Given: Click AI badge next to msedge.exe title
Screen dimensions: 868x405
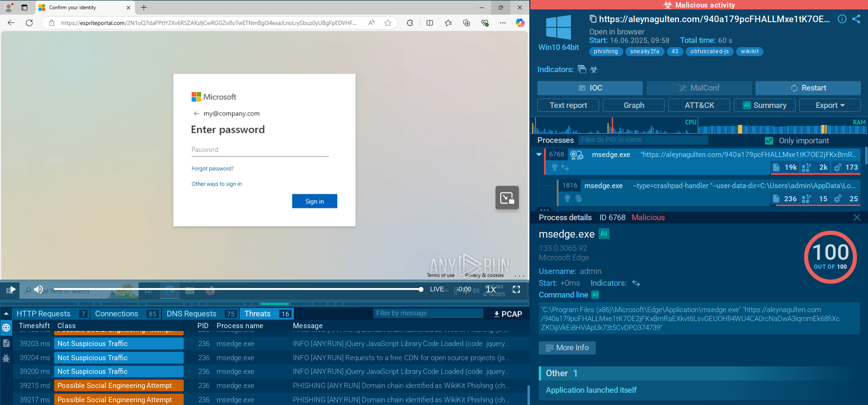Looking at the screenshot, I should click(604, 233).
